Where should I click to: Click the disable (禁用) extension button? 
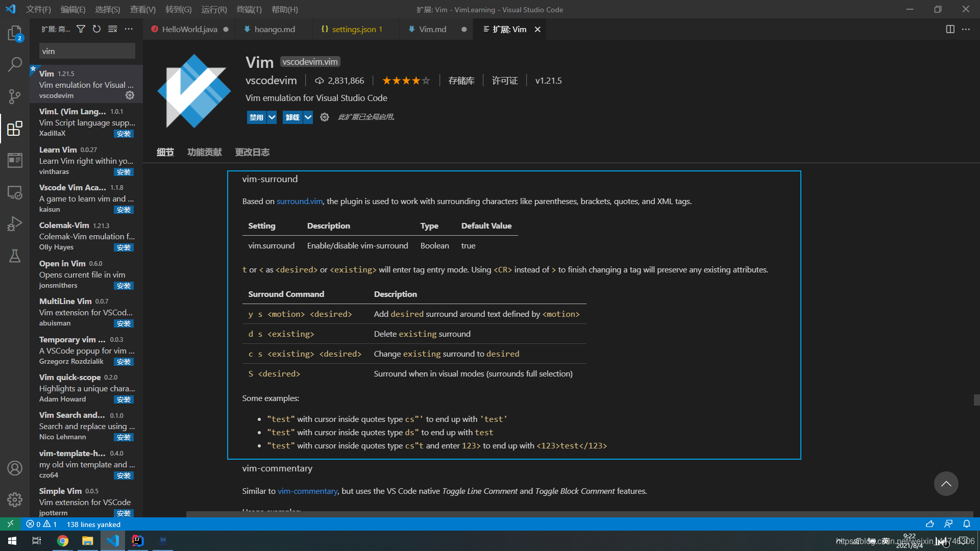pyautogui.click(x=256, y=117)
